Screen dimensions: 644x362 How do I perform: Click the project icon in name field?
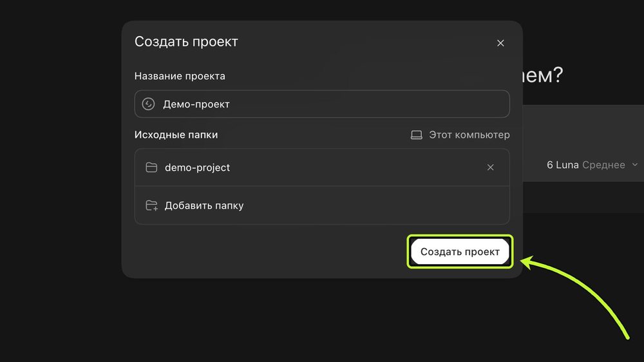click(x=148, y=104)
